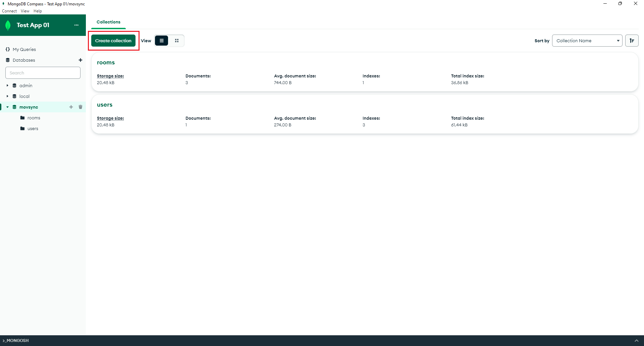Click the Create collection button
Viewport: 644px width, 346px height.
click(x=113, y=41)
